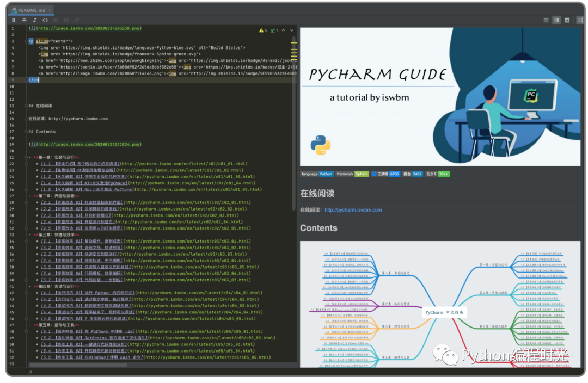Enable synchronized scrolling between editor and preview

(581, 20)
